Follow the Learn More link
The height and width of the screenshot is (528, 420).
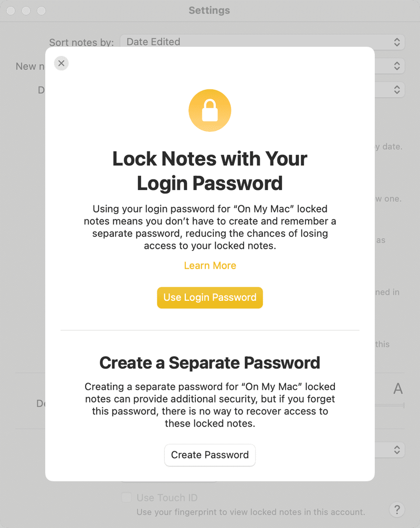tap(210, 266)
